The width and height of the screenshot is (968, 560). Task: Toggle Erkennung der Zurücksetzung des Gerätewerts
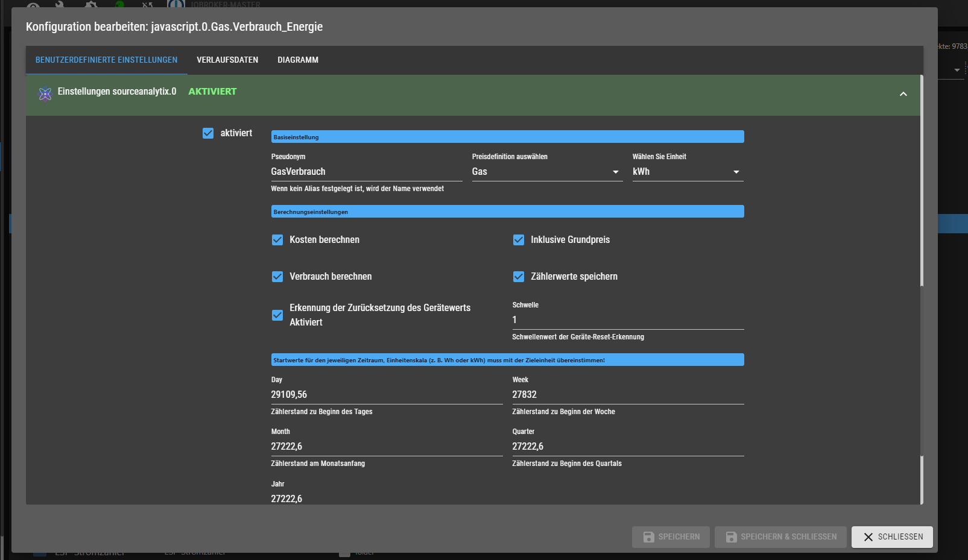click(x=277, y=315)
